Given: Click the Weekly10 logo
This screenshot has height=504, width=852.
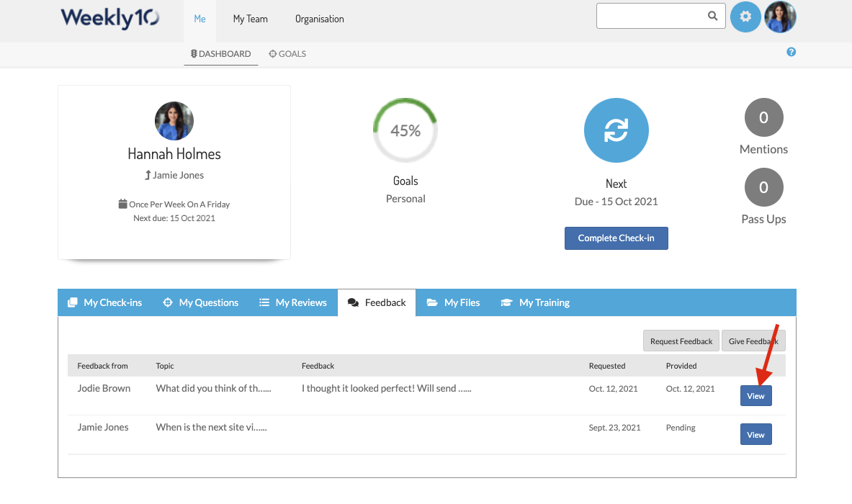Looking at the screenshot, I should pyautogui.click(x=110, y=18).
